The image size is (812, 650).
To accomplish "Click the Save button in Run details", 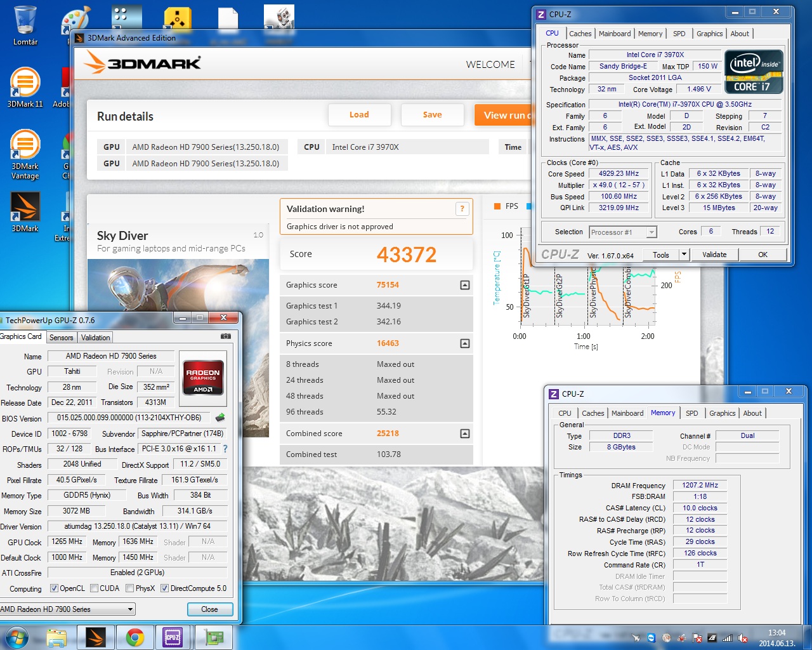I will tap(432, 115).
